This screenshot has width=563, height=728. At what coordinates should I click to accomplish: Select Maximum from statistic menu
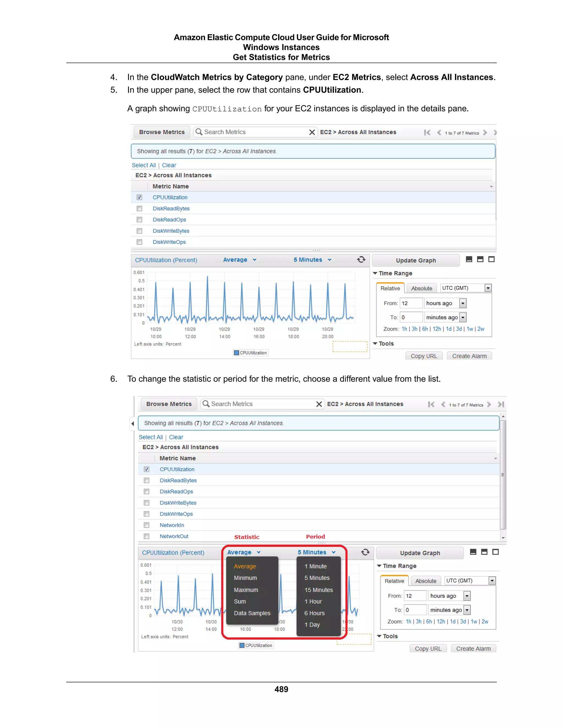point(246,590)
